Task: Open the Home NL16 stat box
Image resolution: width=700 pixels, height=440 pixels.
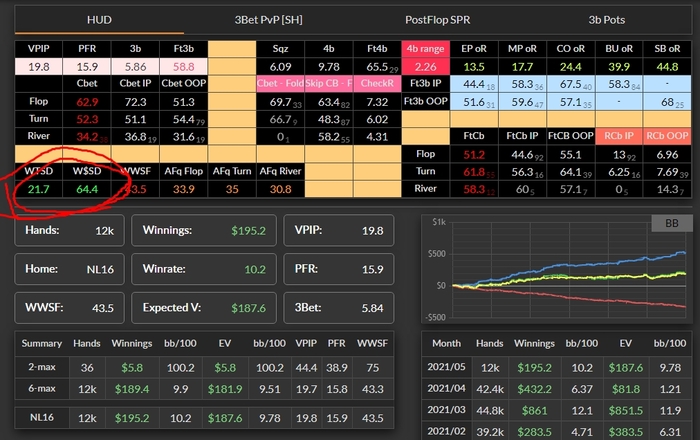Action: click(x=68, y=269)
